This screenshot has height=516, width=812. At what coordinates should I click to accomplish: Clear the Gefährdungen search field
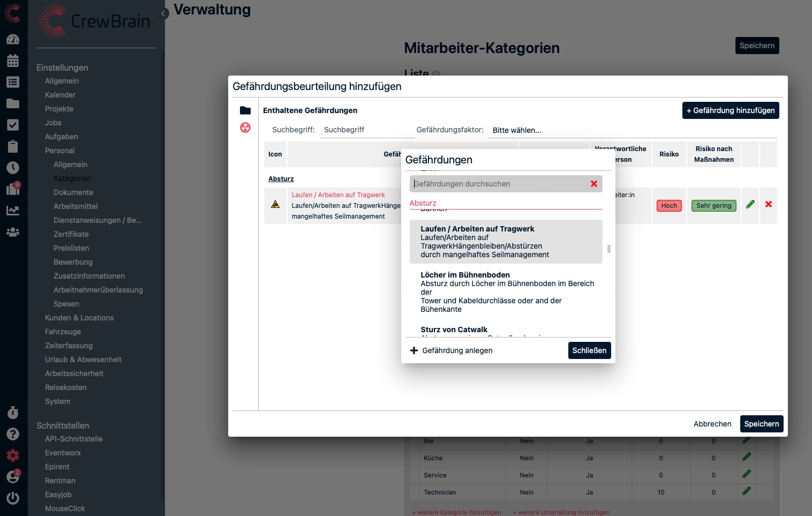(593, 184)
